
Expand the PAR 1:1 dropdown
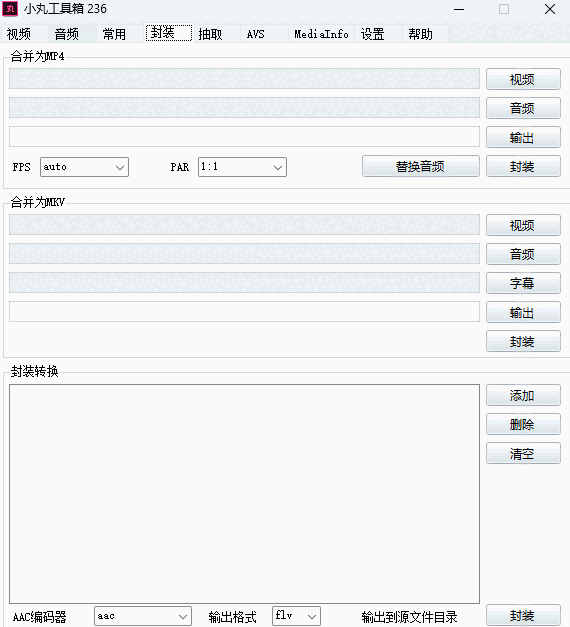click(242, 167)
